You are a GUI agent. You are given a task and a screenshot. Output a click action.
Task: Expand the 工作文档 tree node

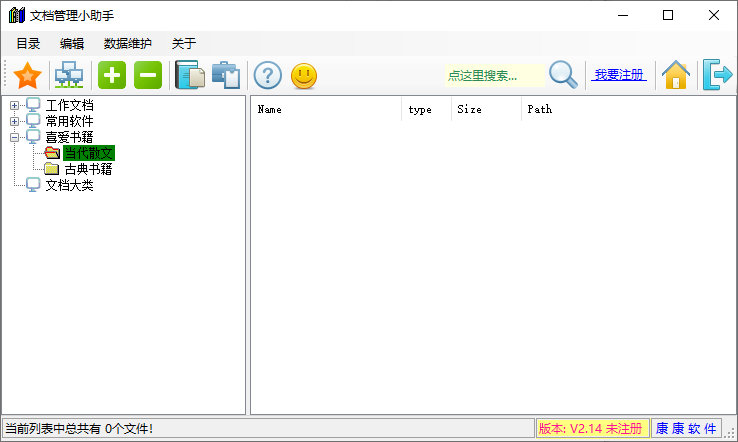click(14, 105)
